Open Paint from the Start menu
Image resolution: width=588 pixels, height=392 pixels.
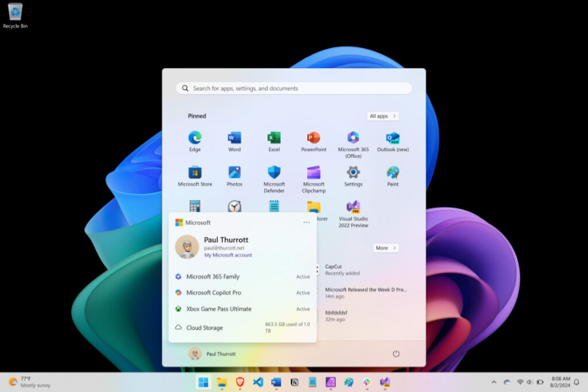click(x=393, y=172)
